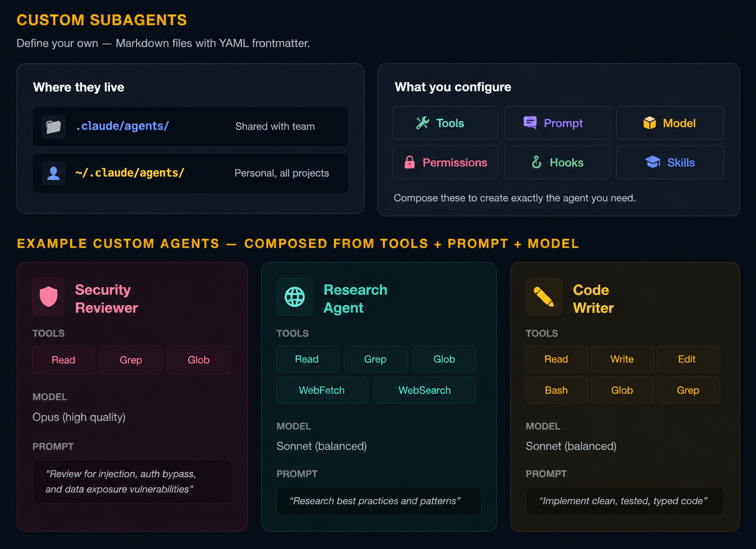Click the Security Reviewer prompt text box
Viewport: 756px width, 549px height.
132,482
